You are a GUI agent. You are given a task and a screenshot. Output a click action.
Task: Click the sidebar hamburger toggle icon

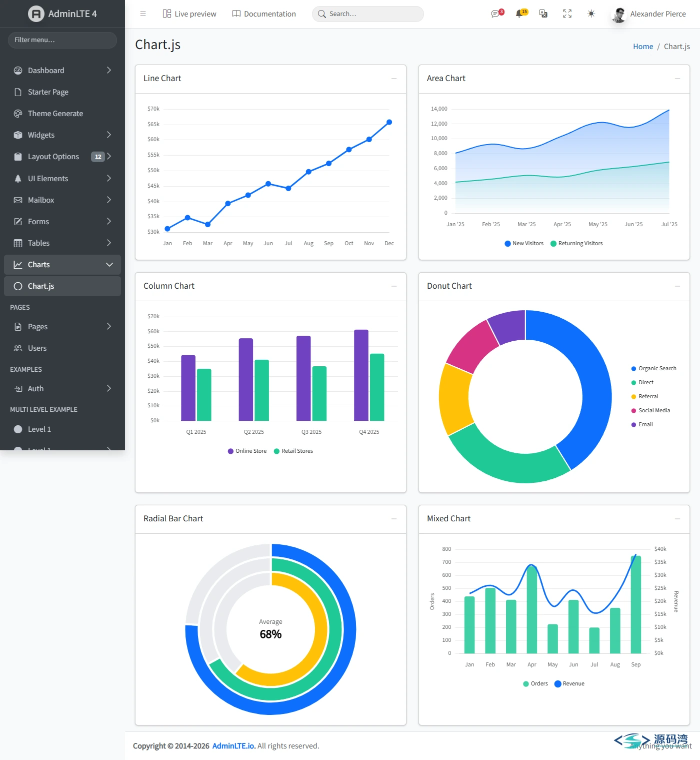pyautogui.click(x=143, y=14)
